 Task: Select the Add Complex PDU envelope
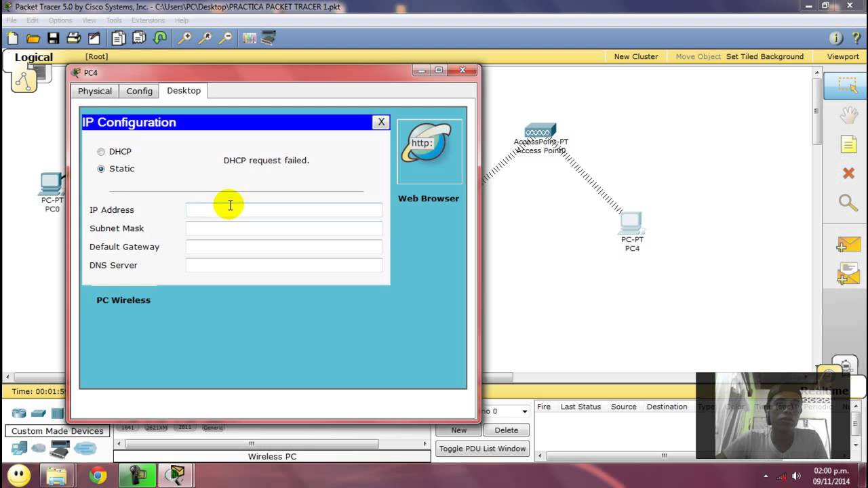(848, 274)
